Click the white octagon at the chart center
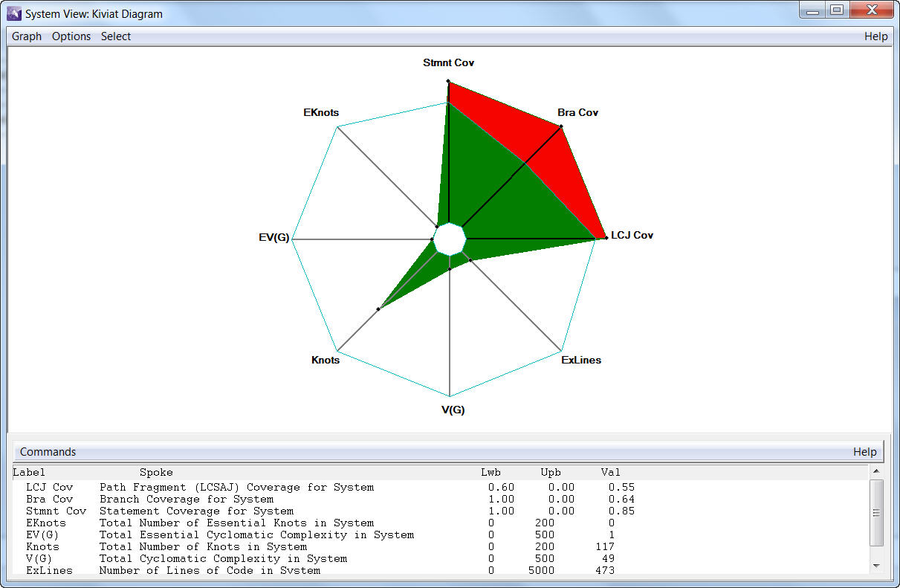This screenshot has height=588, width=900. click(449, 239)
